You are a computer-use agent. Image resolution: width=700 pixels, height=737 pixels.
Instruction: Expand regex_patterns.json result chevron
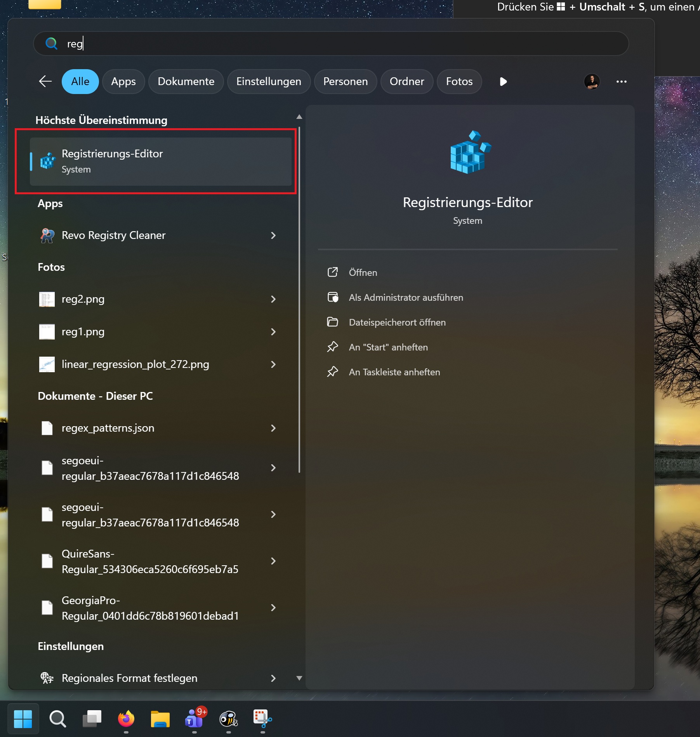coord(273,428)
